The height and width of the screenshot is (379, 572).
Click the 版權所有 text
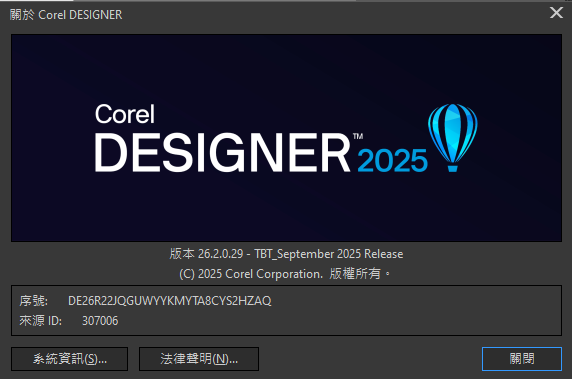(355, 274)
